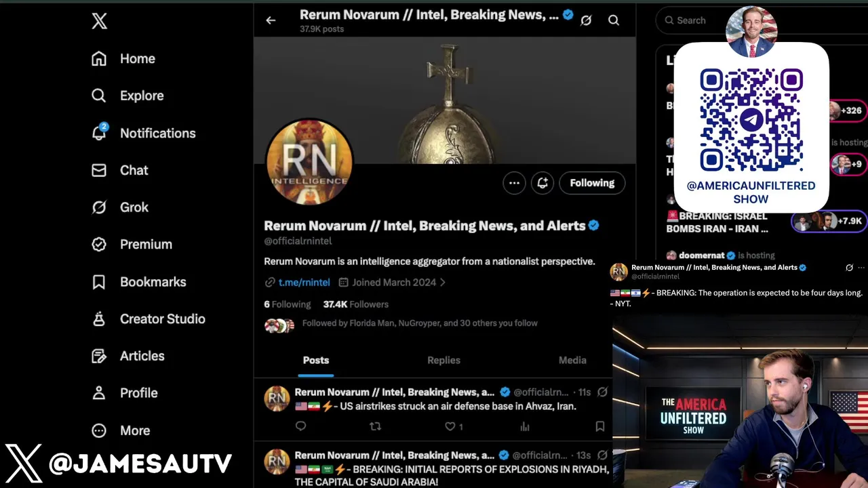Open the t.me/rnintel link
This screenshot has width=868, height=488.
pyautogui.click(x=304, y=283)
